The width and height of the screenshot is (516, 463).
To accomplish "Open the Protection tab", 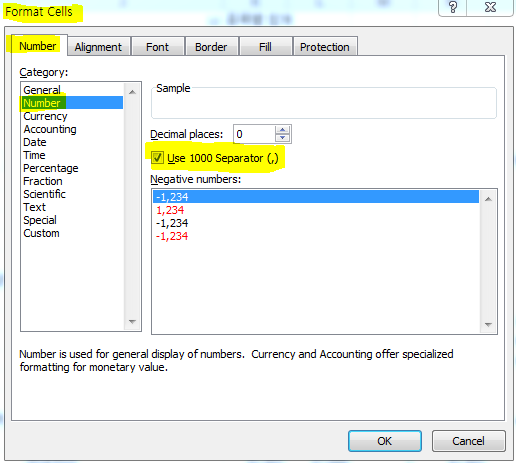I will tap(325, 47).
